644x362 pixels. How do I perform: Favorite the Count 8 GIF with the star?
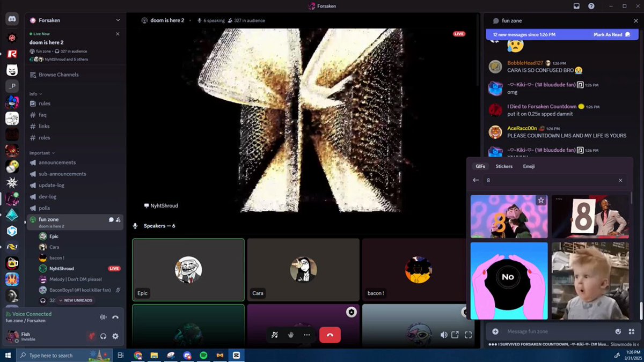[x=541, y=200]
